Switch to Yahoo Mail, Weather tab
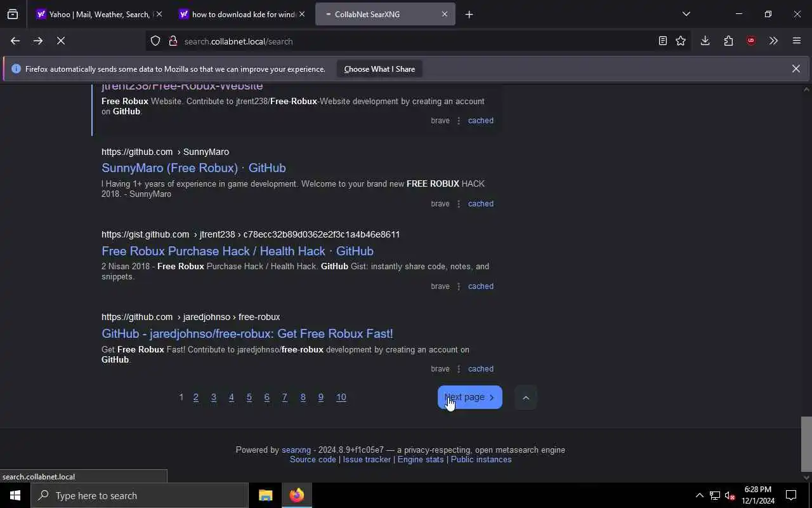This screenshot has height=508, width=812. [x=98, y=14]
